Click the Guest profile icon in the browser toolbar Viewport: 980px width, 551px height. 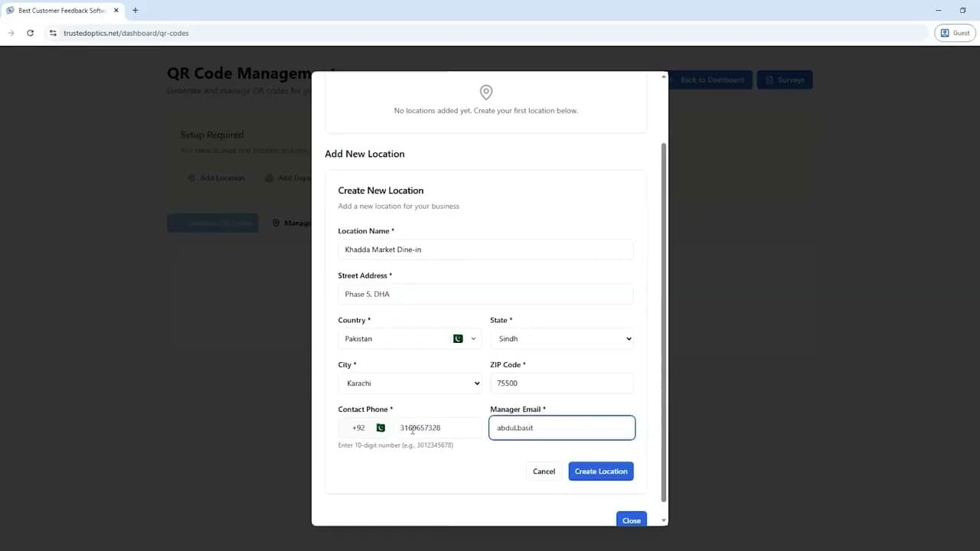(x=944, y=33)
